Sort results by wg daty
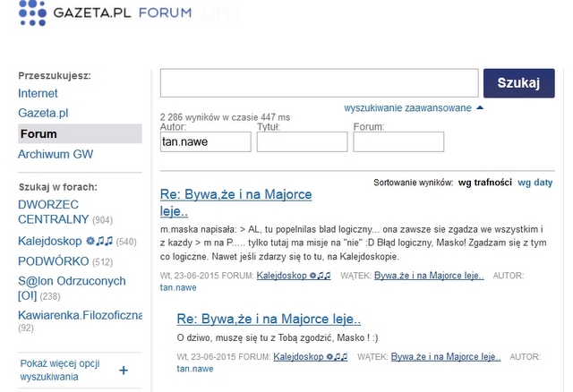This screenshot has height=392, width=573. tap(535, 183)
